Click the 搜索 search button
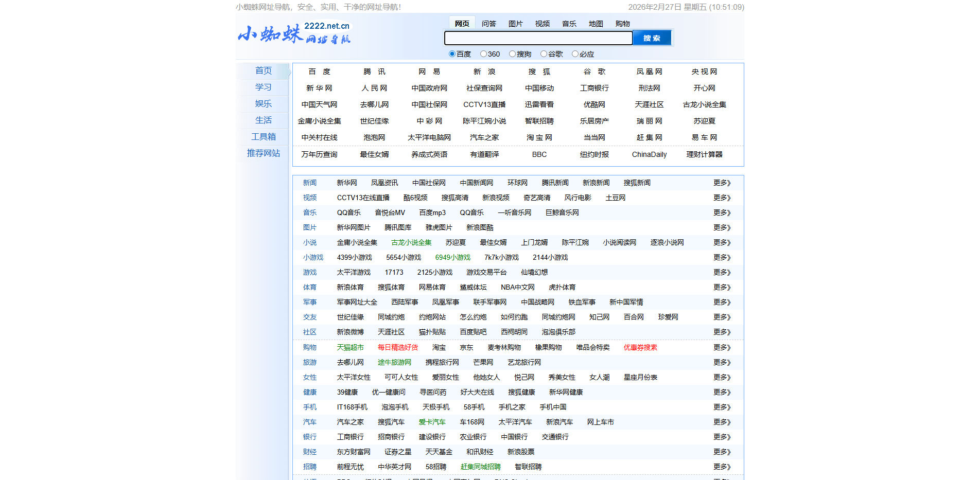 tap(652, 38)
